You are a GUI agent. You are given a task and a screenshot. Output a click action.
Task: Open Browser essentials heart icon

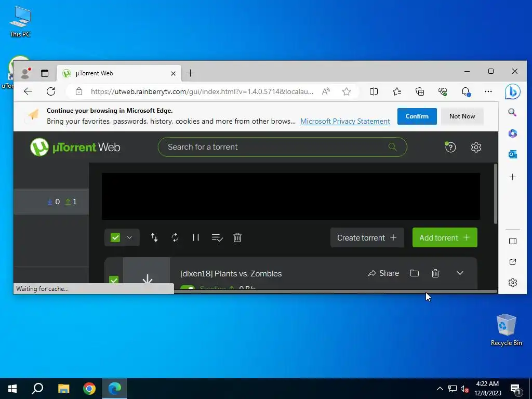(443, 91)
